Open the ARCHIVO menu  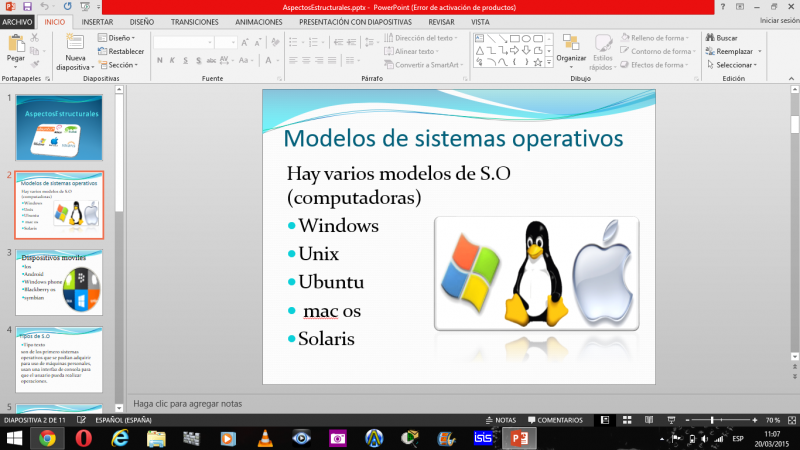(17, 22)
